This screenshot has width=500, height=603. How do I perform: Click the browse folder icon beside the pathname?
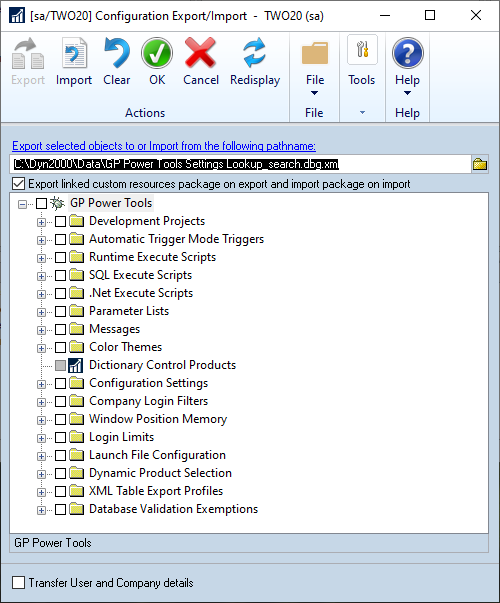tap(480, 165)
